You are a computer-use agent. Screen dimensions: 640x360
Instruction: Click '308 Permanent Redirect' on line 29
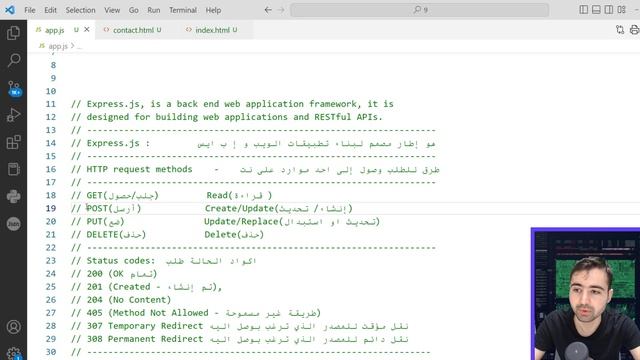[145, 339]
